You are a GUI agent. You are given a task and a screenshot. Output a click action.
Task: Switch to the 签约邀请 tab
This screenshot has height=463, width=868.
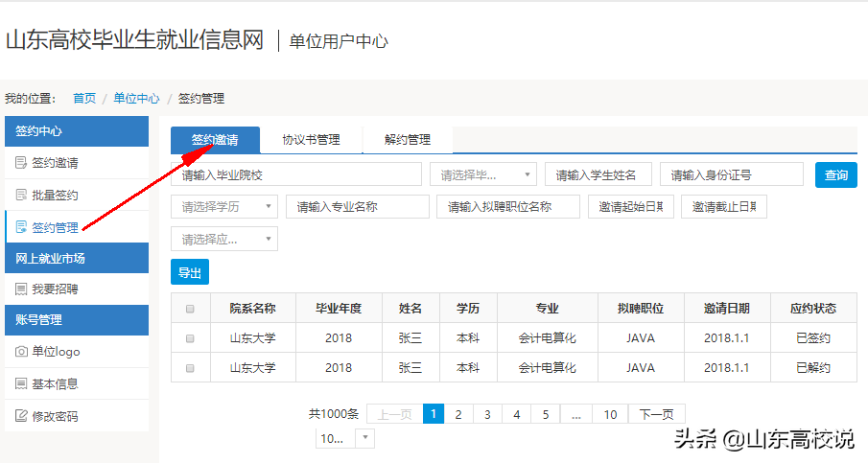tap(215, 140)
